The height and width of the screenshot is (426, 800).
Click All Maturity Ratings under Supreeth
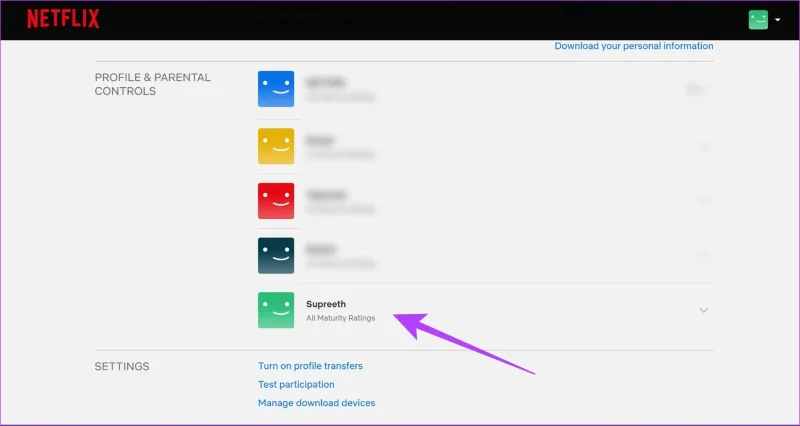click(340, 318)
